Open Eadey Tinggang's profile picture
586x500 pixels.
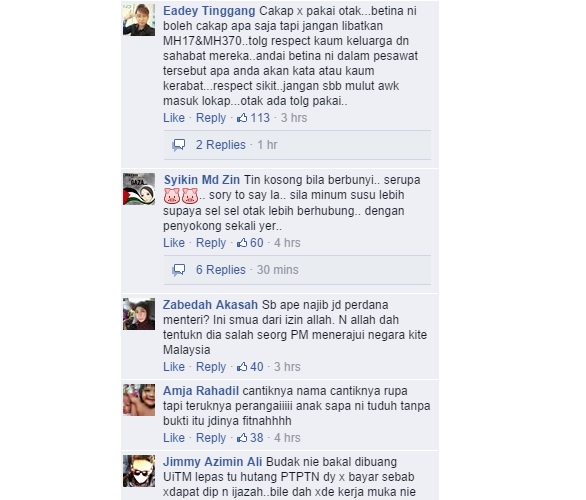click(x=139, y=20)
